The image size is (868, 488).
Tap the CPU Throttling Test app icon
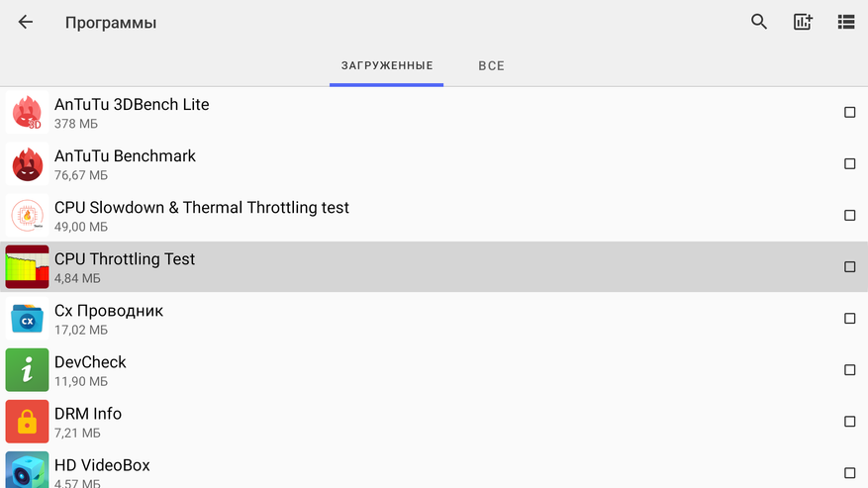point(27,267)
